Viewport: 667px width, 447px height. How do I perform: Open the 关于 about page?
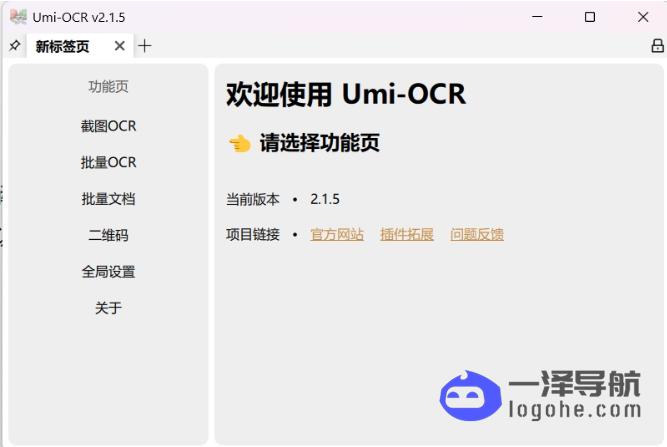click(x=108, y=308)
